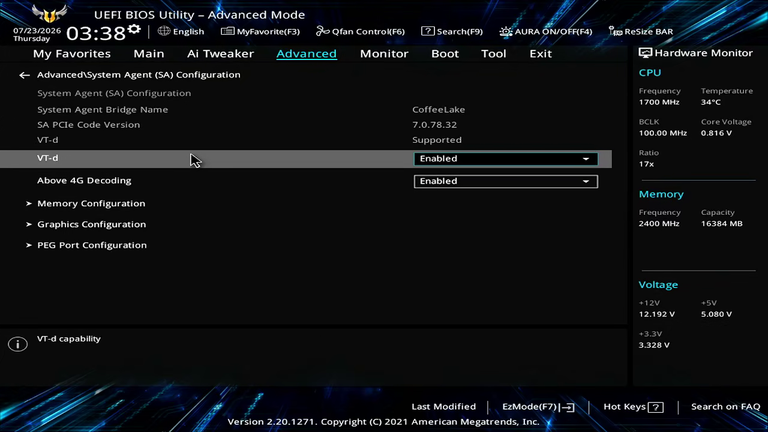Click +3.3V reading 3.328 V
This screenshot has height=432, width=768.
[x=654, y=345]
